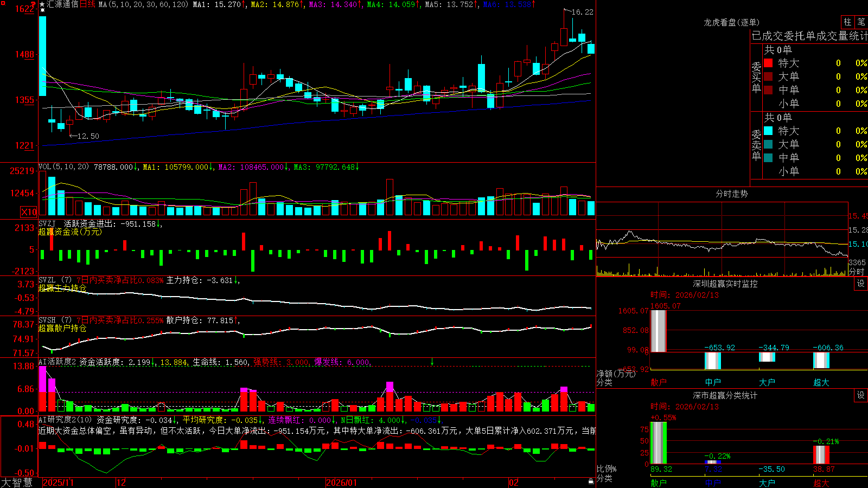
Task: Click 连续飘红: 0.000 value
Action: 300,420
